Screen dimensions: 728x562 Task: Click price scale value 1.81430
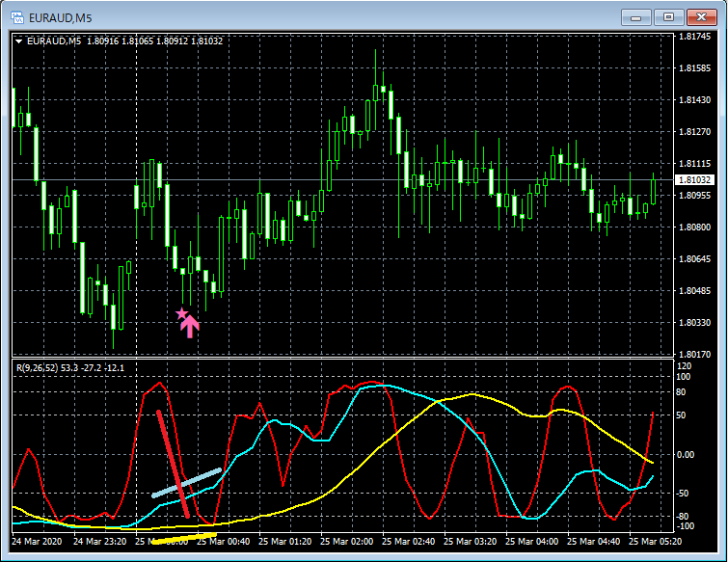click(x=694, y=100)
